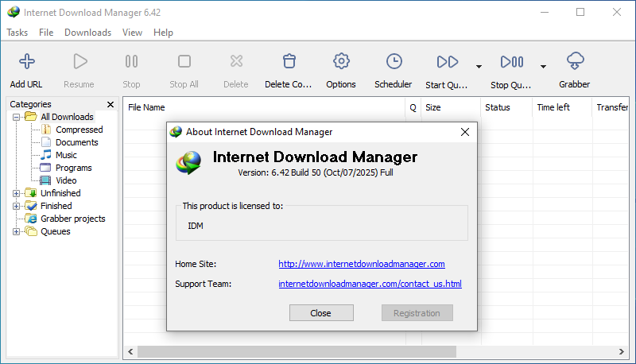
Task: Click the Delete toolbar icon
Action: (x=236, y=62)
